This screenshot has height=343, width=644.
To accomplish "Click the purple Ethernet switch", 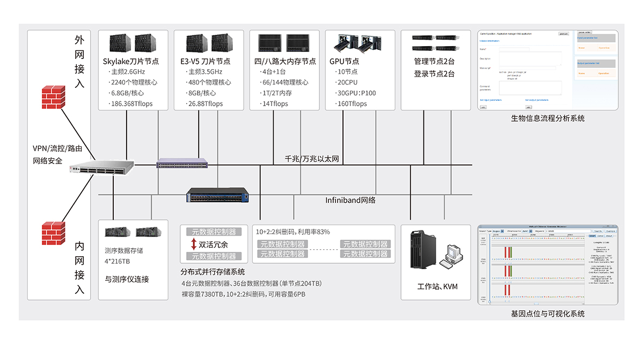I will pyautogui.click(x=182, y=163).
